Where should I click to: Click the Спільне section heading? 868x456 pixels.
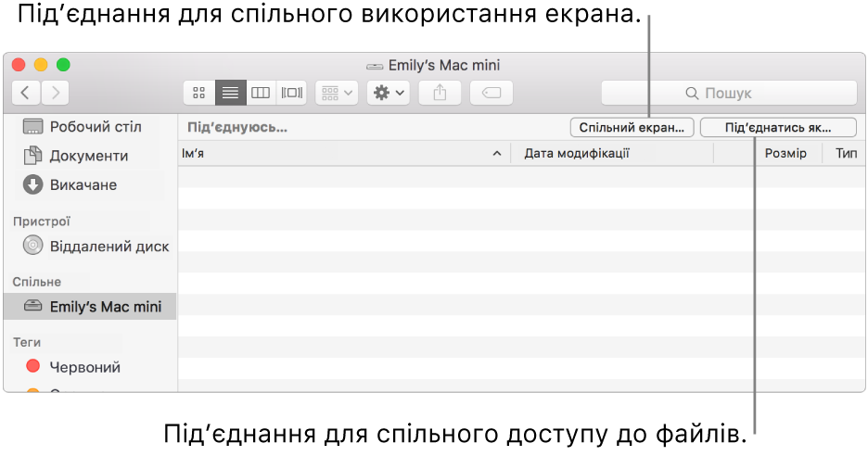coord(36,282)
